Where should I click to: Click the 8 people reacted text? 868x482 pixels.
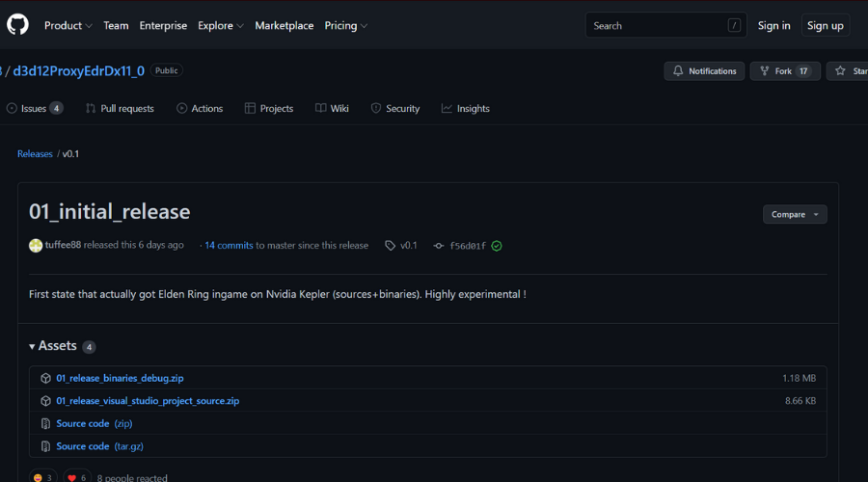pos(132,477)
